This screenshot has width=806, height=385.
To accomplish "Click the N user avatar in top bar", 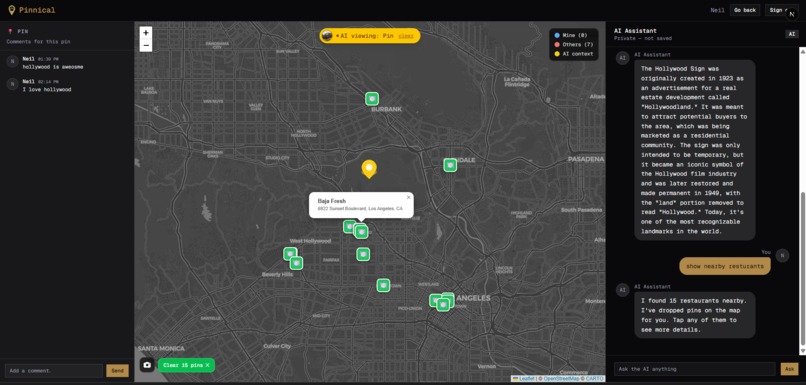I will (x=792, y=14).
